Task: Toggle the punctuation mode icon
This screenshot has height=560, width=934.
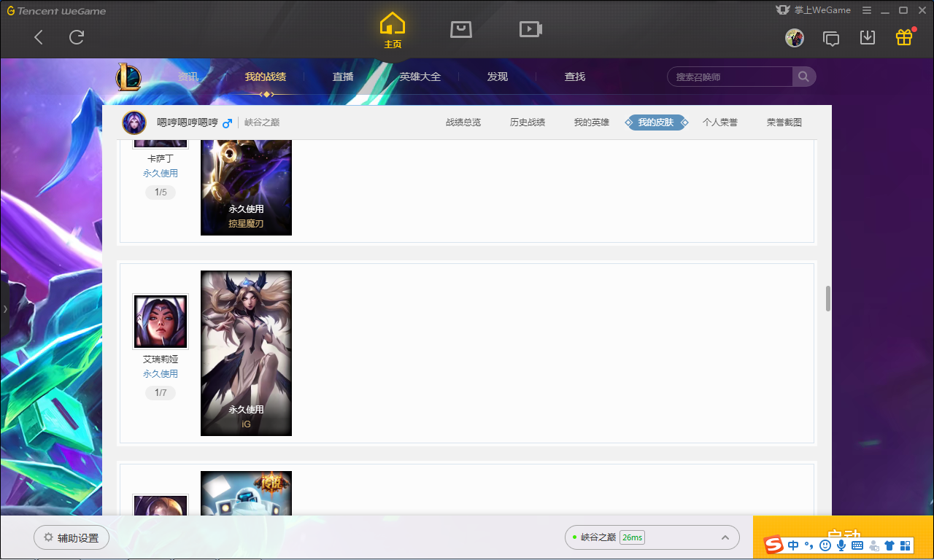Action: [809, 545]
